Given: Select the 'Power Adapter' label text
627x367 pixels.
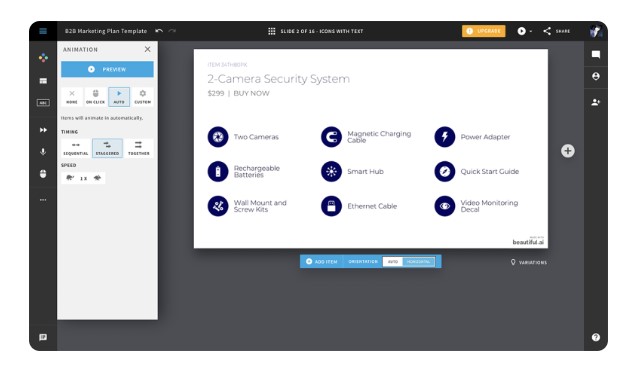Looking at the screenshot, I should pos(485,137).
